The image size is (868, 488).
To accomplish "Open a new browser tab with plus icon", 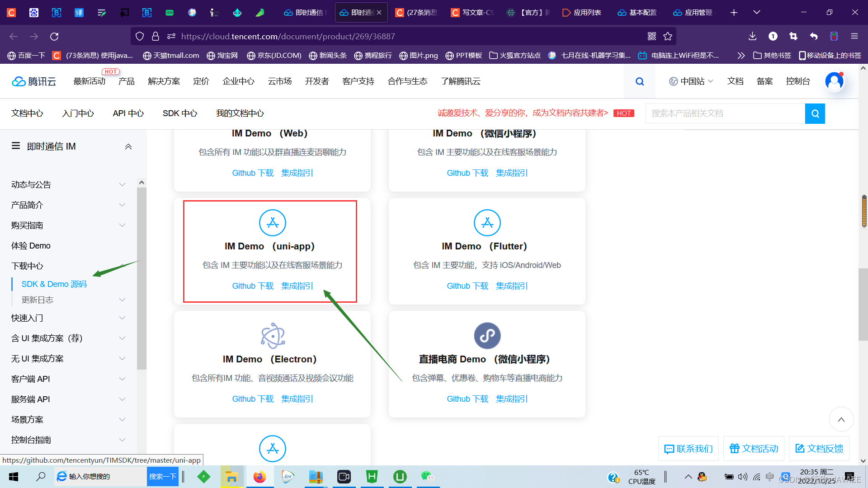I will (x=734, y=13).
